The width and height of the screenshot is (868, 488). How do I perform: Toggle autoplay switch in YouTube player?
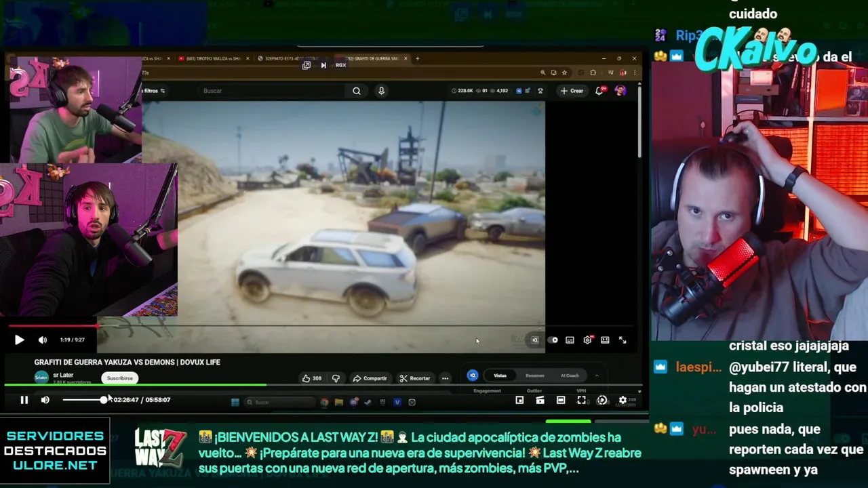coord(554,340)
